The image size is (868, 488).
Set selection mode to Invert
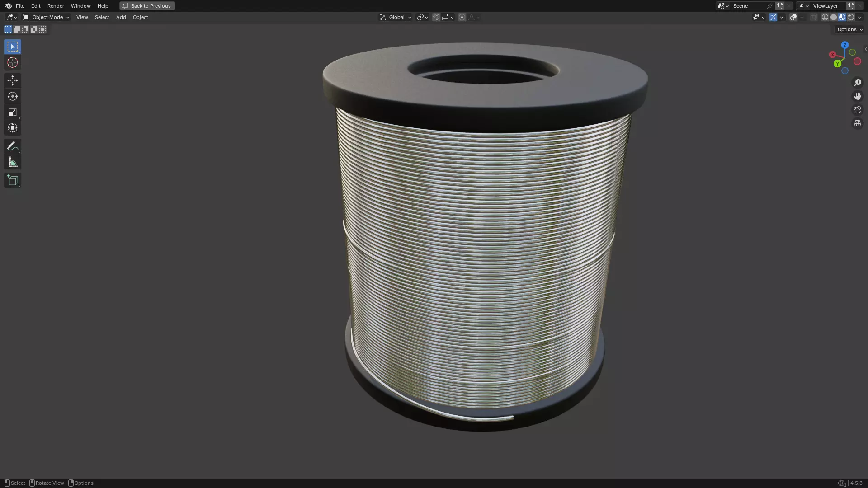[x=34, y=29]
